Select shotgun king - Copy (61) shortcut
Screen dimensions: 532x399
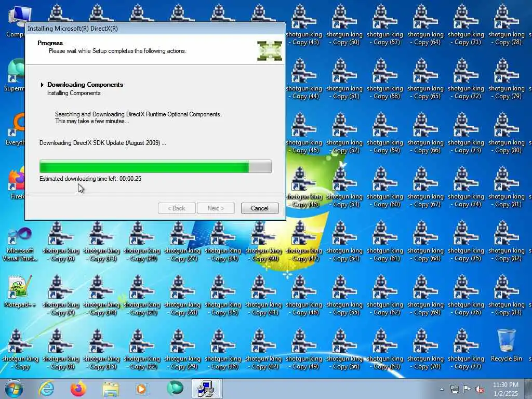pyautogui.click(x=385, y=241)
